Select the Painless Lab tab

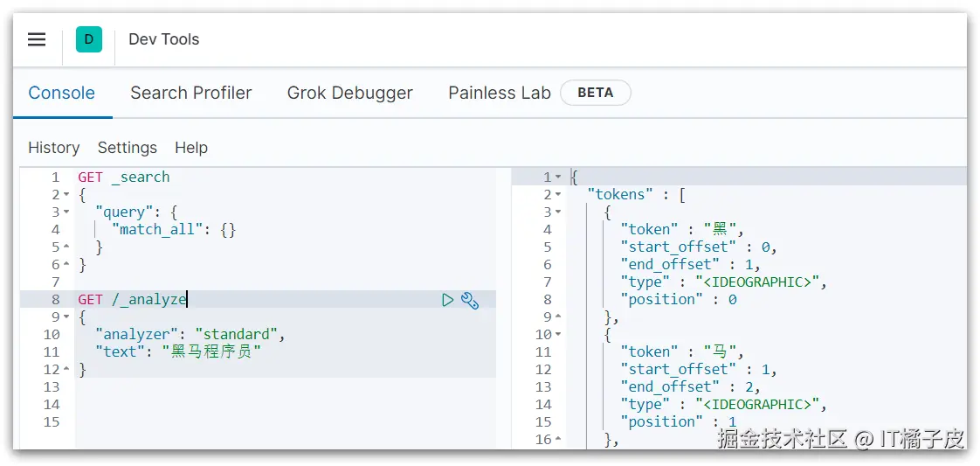(x=499, y=93)
